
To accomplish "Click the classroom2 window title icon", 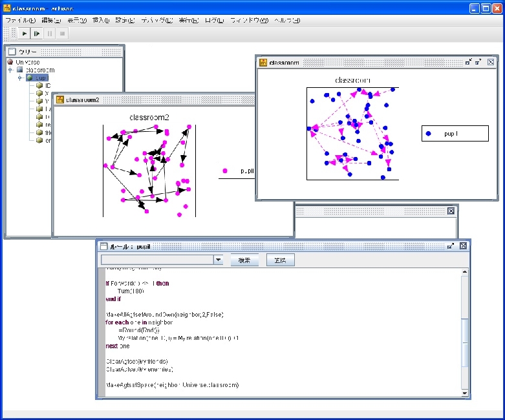I will tap(60, 100).
